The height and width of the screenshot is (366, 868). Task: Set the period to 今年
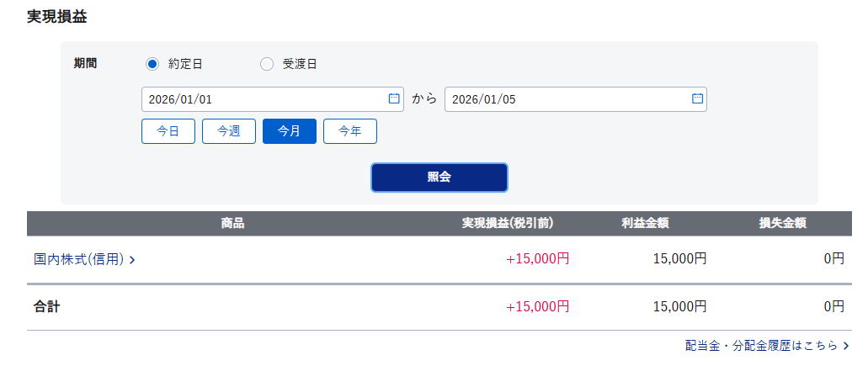[350, 131]
